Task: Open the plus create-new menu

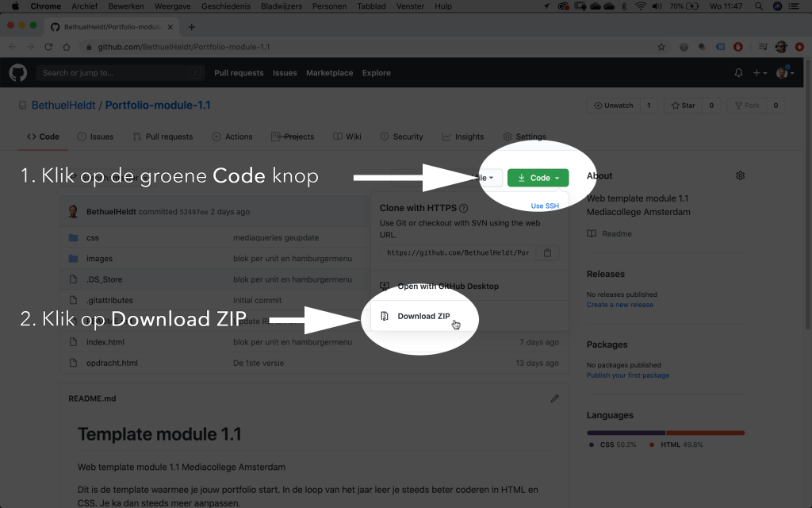Action: point(759,73)
